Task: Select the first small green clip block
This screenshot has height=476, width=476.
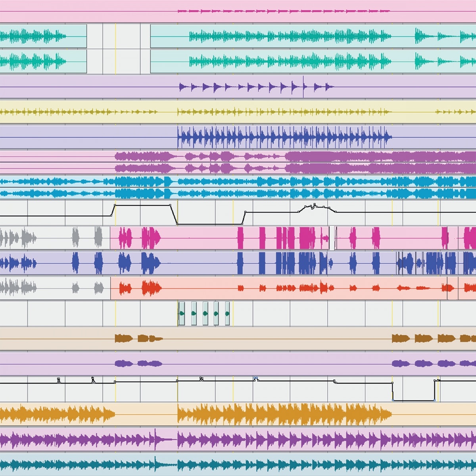Action: pos(182,313)
